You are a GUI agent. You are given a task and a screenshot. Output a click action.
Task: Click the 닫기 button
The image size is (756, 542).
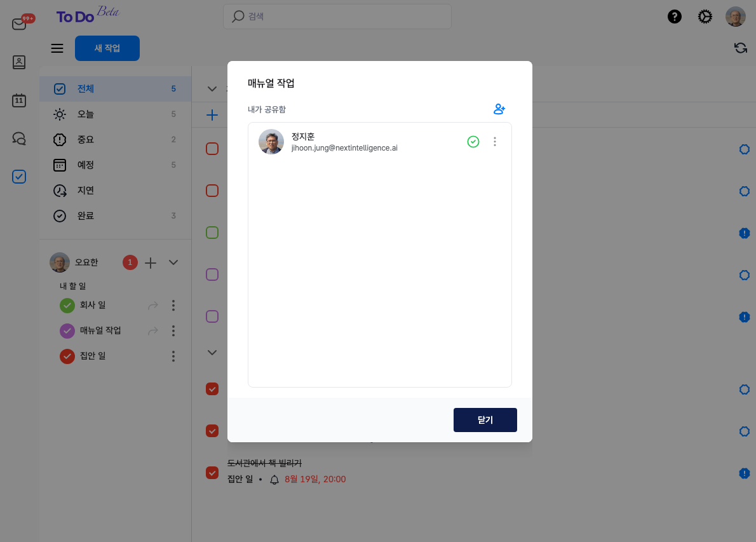point(485,420)
